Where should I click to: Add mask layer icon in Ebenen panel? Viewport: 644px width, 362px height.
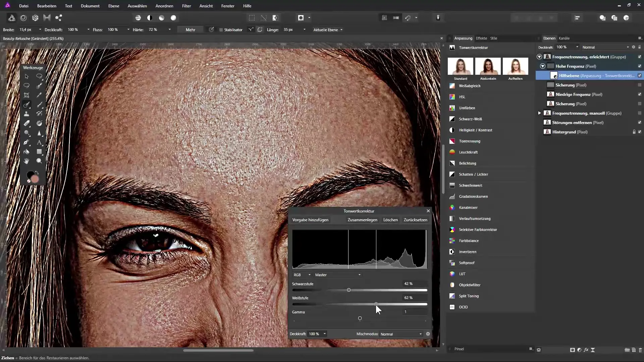pos(572,350)
